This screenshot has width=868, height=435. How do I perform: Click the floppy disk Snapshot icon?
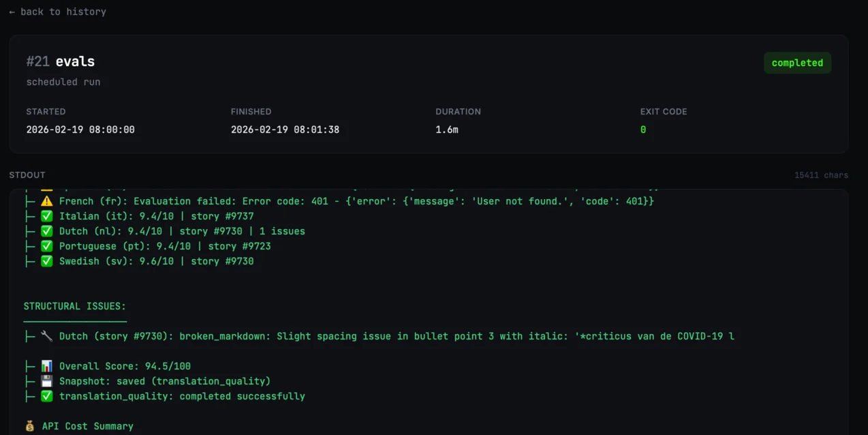(x=46, y=381)
